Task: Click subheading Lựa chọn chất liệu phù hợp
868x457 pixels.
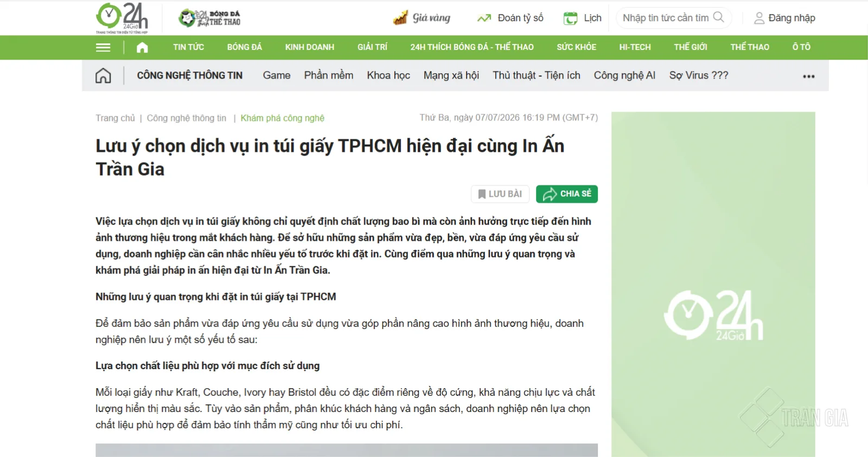Action: 208,366
